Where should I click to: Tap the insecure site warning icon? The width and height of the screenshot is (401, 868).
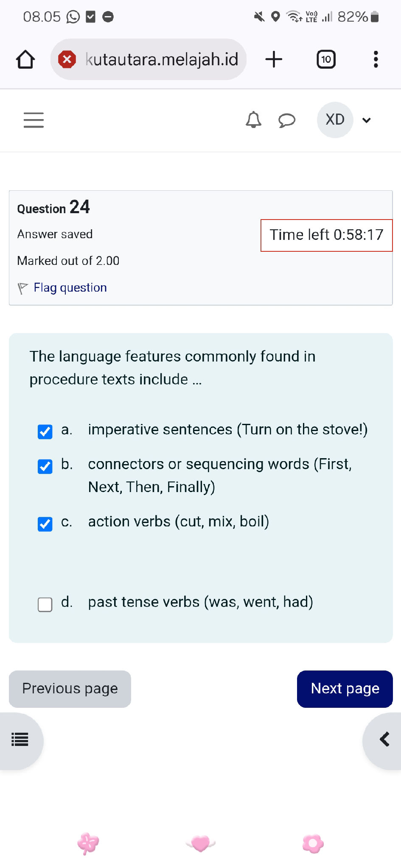[x=67, y=59]
